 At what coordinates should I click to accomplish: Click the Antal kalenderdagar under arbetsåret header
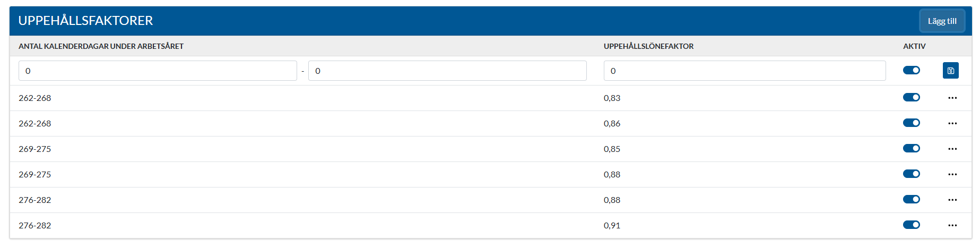101,46
